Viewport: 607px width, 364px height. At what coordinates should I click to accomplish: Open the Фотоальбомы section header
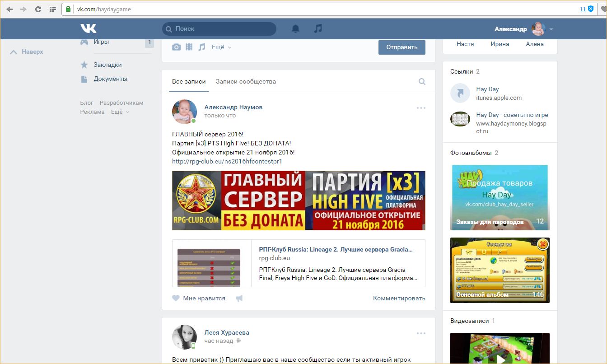(x=471, y=153)
